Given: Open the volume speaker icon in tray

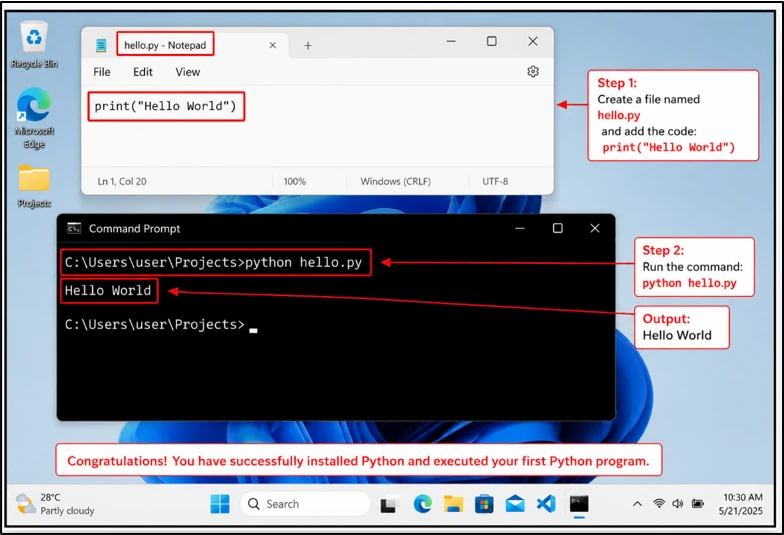Looking at the screenshot, I should (678, 504).
